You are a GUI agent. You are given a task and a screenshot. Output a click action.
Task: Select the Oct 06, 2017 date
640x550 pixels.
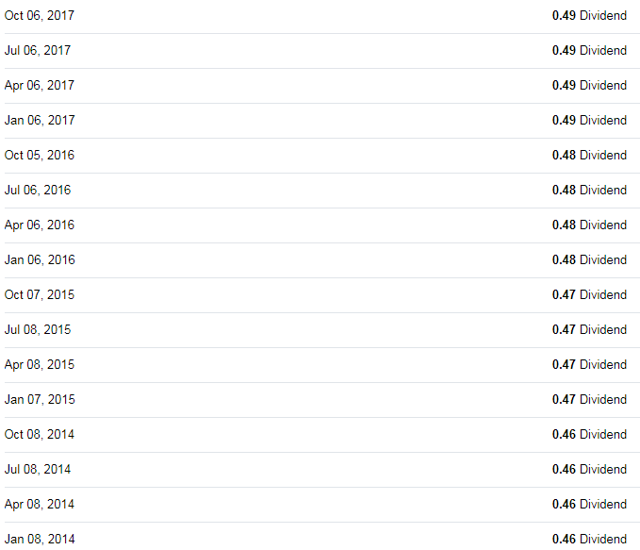click(x=39, y=16)
